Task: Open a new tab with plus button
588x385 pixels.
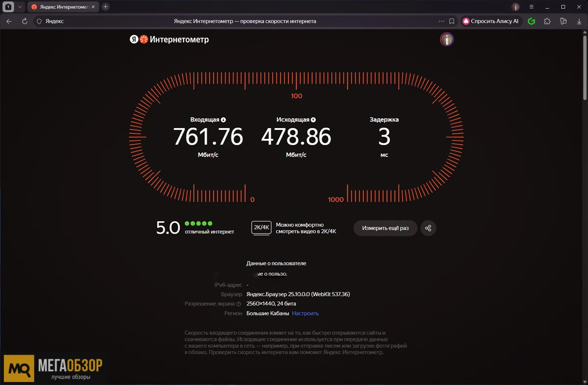Action: [x=105, y=7]
